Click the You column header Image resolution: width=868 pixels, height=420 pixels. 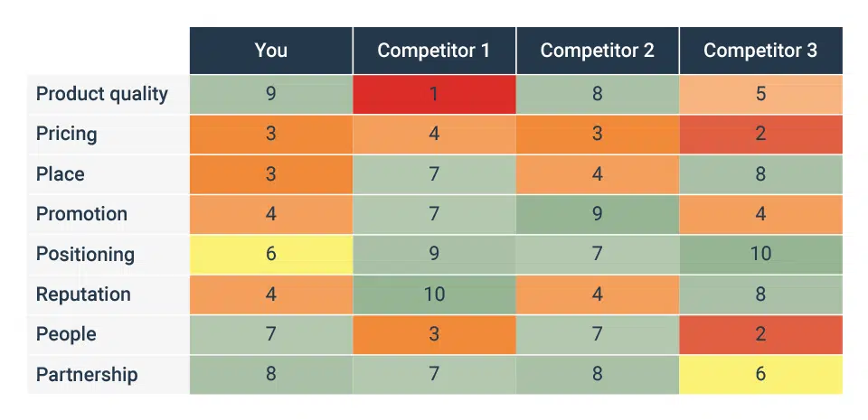tap(270, 51)
